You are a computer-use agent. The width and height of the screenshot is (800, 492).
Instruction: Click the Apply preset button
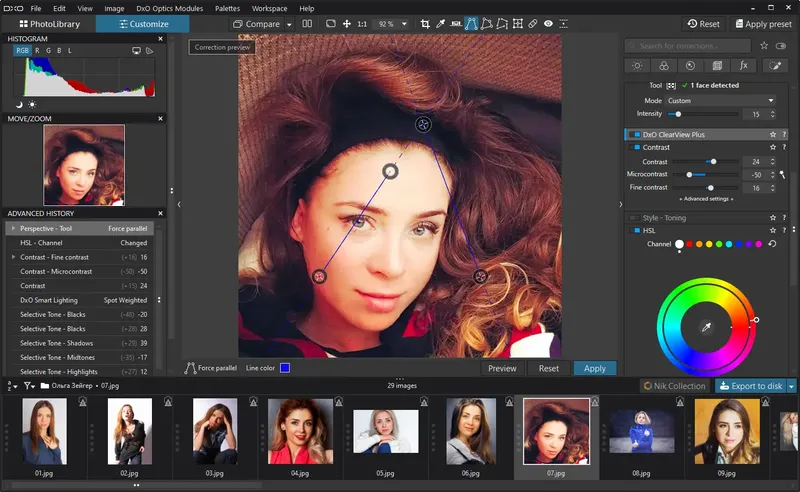pos(766,24)
